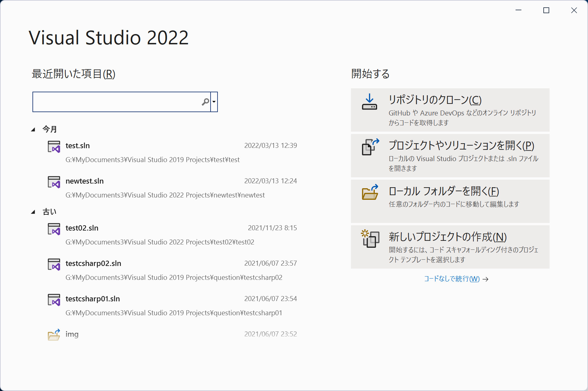Click the solution icon beside test02.sln
Viewport: 588px width, 391px height.
(x=54, y=229)
